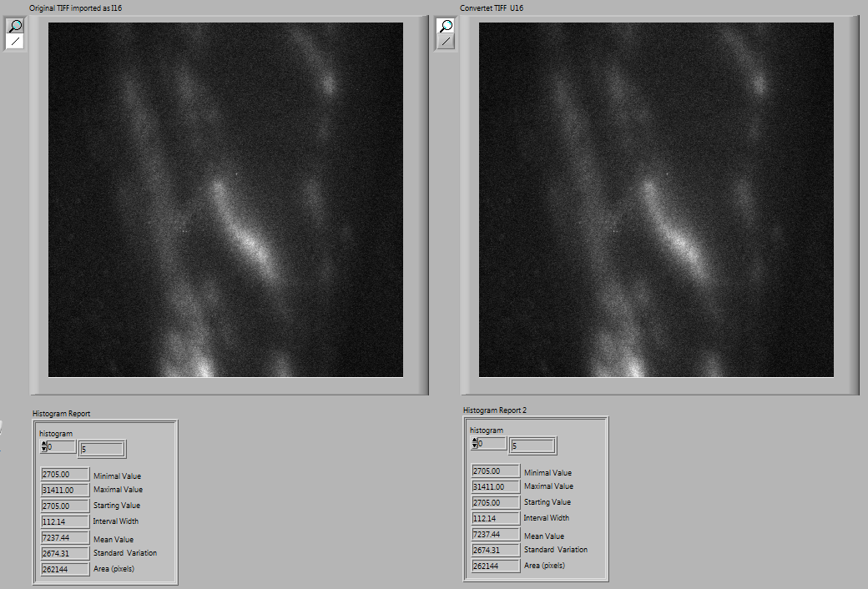This screenshot has width=868, height=589.
Task: Increment histogram index in Histogram Report 2
Action: tap(474, 440)
